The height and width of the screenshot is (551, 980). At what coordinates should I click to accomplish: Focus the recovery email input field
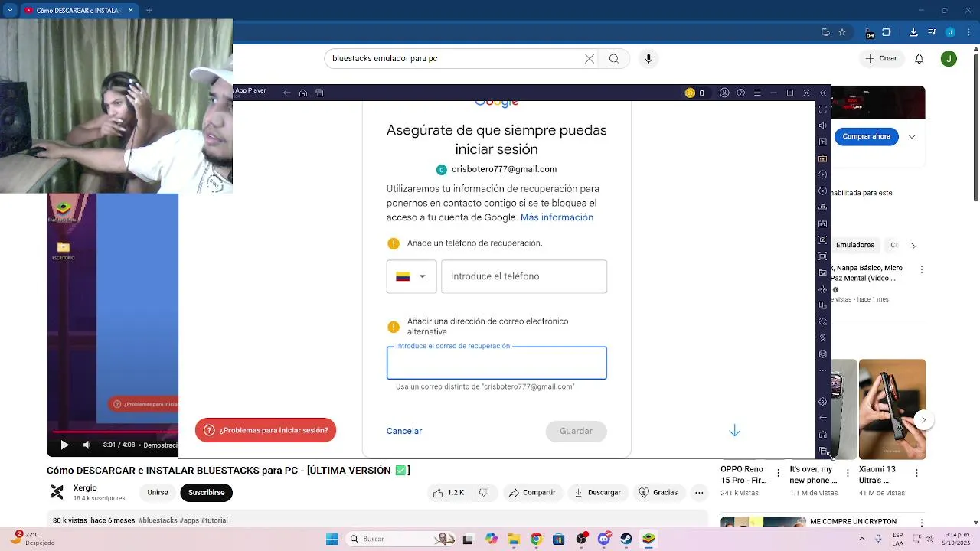tap(496, 364)
